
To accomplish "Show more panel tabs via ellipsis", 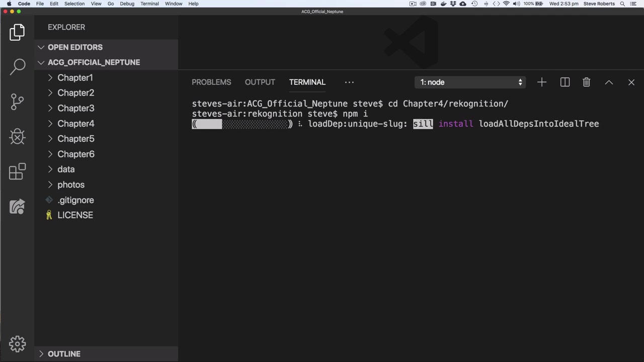I will tap(349, 82).
